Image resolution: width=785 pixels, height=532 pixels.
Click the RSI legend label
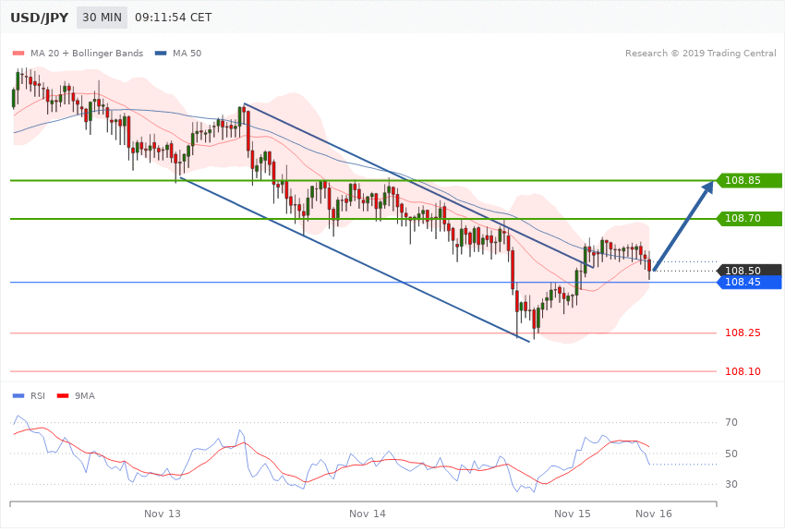(38, 396)
